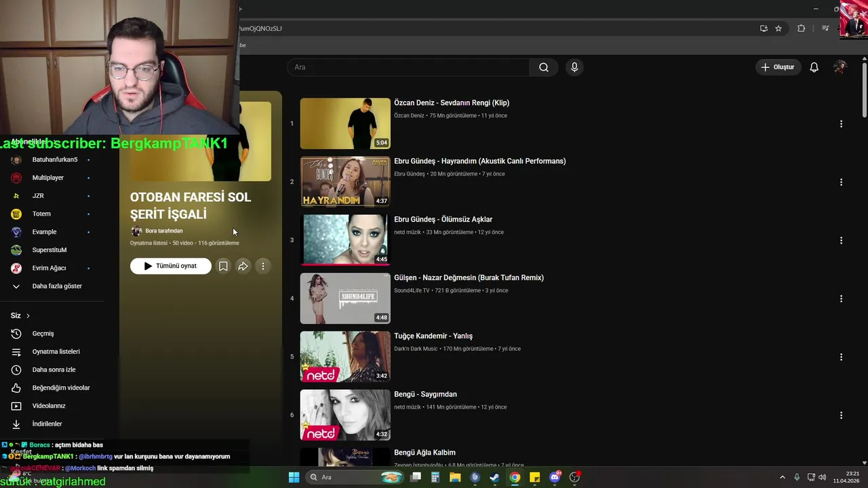868x488 pixels.
Task: Open media control icon in browser toolbar
Action: click(x=825, y=28)
